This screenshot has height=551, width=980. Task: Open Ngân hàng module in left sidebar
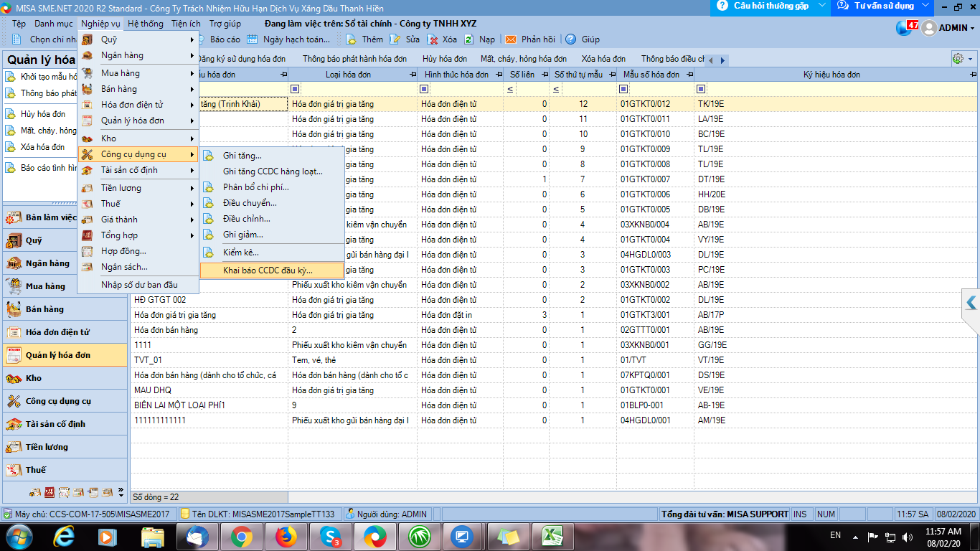65,263
